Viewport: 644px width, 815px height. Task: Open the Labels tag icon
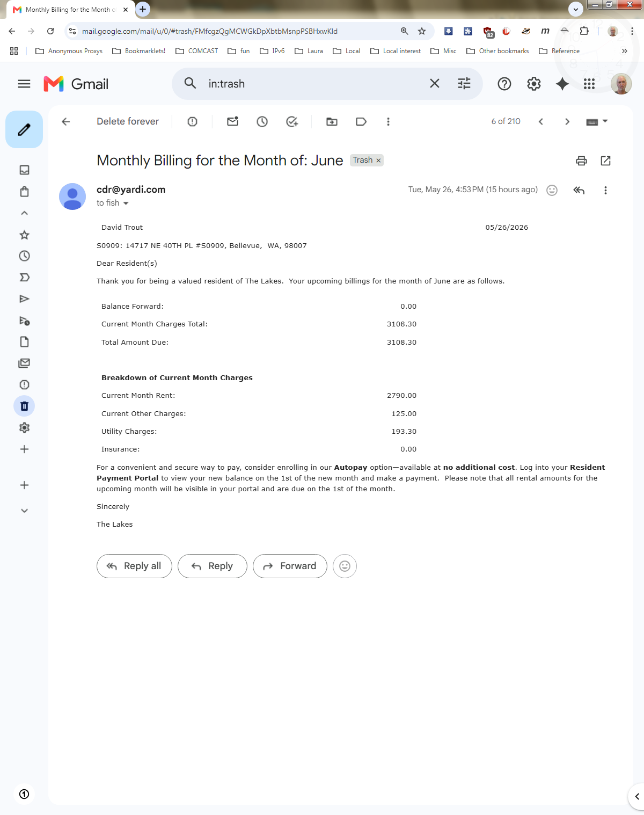pyautogui.click(x=361, y=122)
